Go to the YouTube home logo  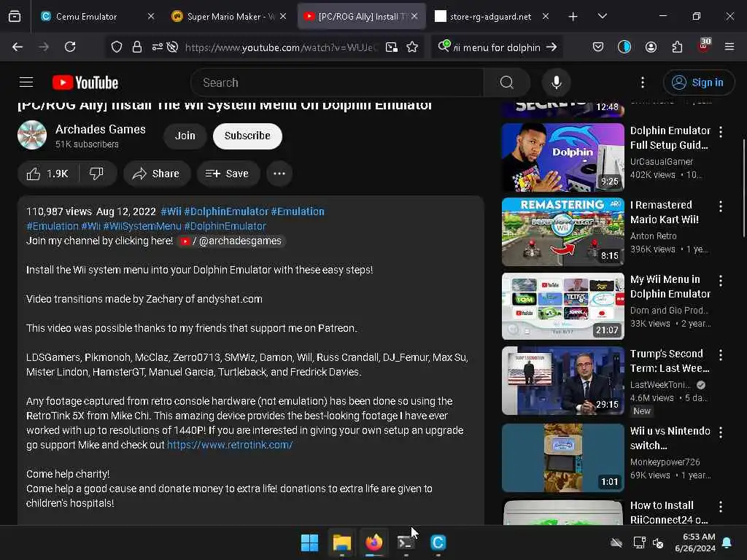coord(85,82)
